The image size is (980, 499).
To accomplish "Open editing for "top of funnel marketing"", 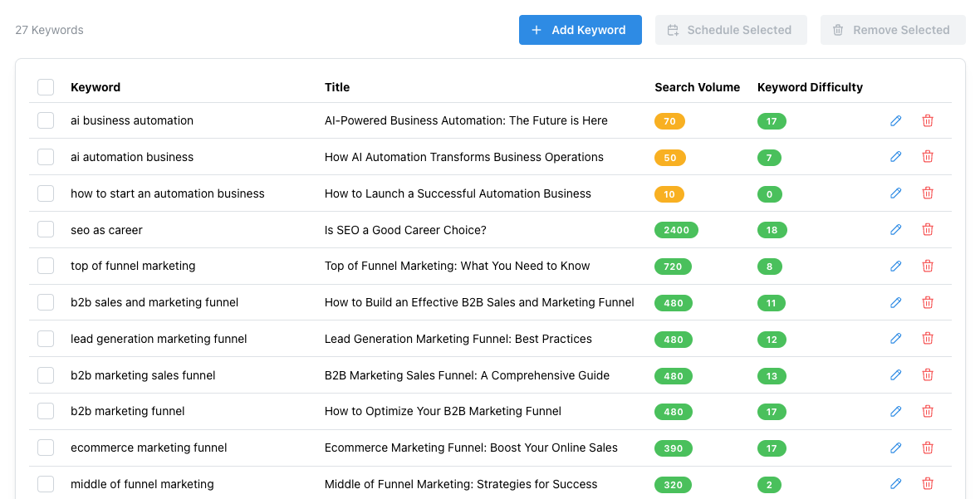I will pos(895,266).
